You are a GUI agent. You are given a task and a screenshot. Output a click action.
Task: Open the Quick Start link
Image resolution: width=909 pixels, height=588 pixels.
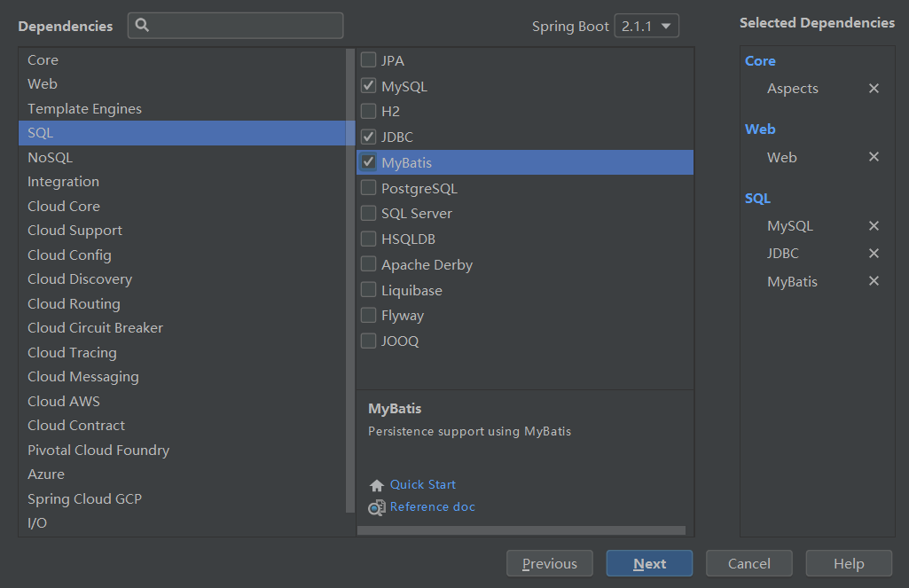423,484
